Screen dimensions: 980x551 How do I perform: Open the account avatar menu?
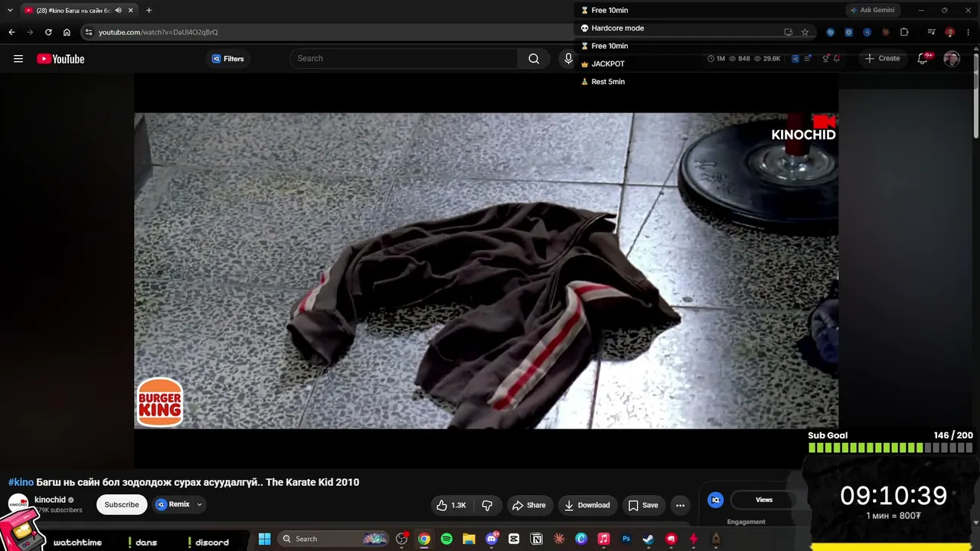pyautogui.click(x=952, y=58)
